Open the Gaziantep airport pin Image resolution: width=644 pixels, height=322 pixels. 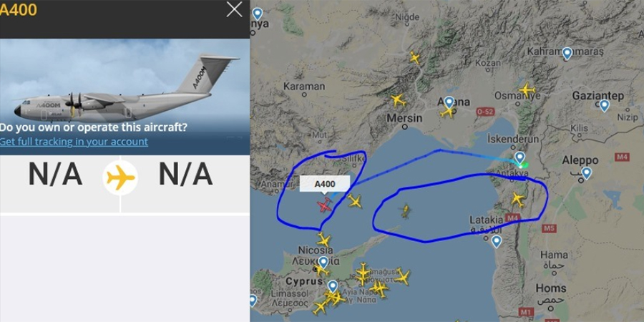(x=604, y=106)
